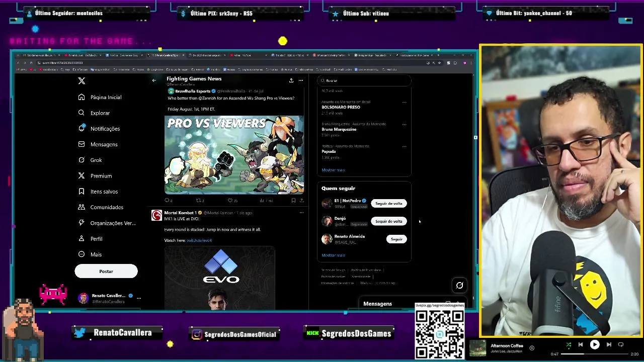Image resolution: width=644 pixels, height=362 pixels.
Task: Click the X logo in sidebar
Action: click(x=82, y=80)
